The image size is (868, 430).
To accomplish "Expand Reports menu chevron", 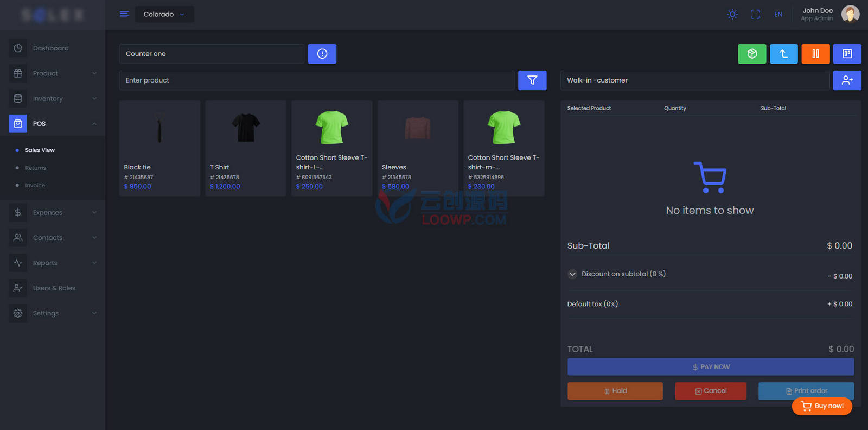I will [x=94, y=263].
